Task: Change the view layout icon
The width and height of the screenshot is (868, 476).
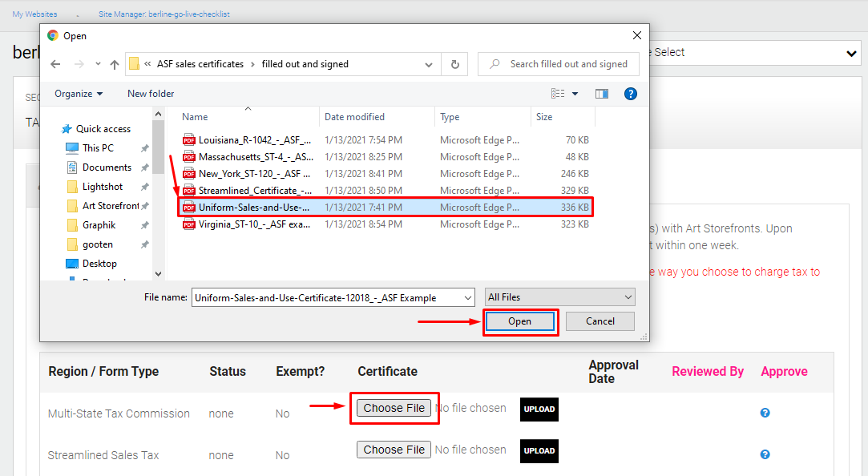Action: [x=558, y=94]
